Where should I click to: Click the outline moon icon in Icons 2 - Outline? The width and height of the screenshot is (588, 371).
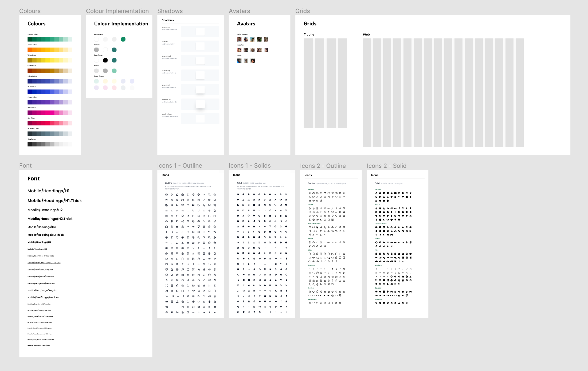pyautogui.click(x=310, y=197)
